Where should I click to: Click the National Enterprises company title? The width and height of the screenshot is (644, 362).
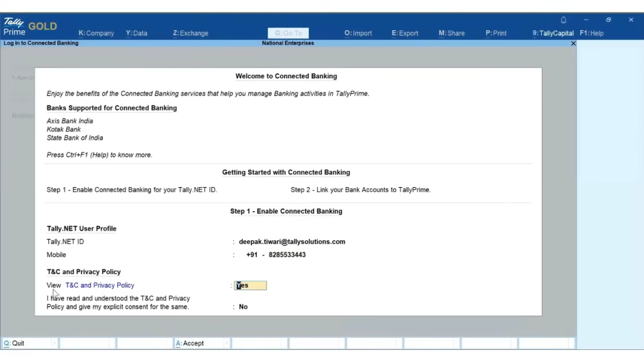point(288,43)
